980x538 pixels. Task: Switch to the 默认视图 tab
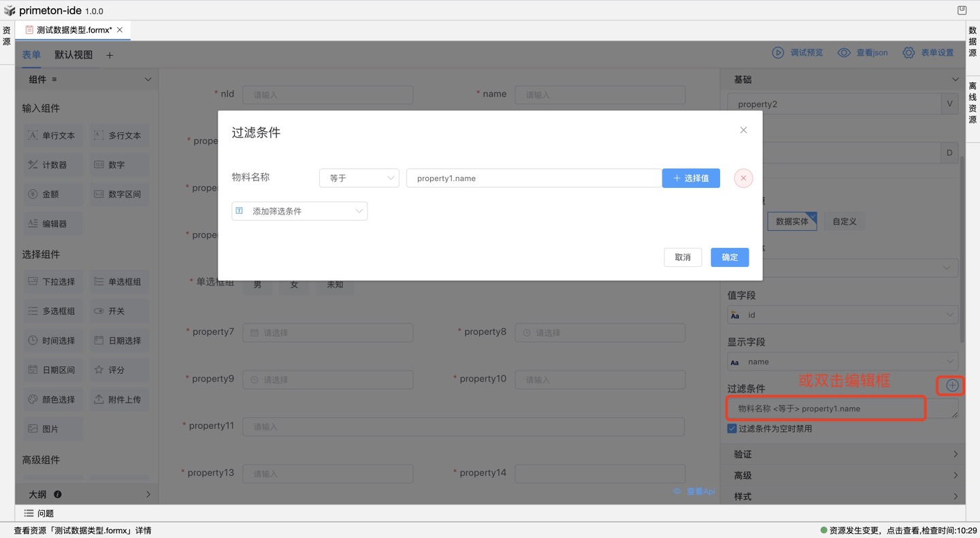click(73, 55)
